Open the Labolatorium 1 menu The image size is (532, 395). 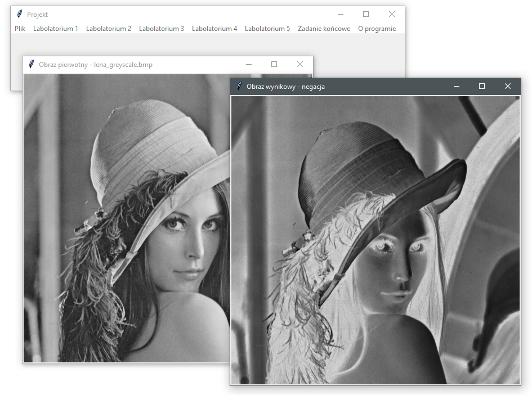coord(55,29)
